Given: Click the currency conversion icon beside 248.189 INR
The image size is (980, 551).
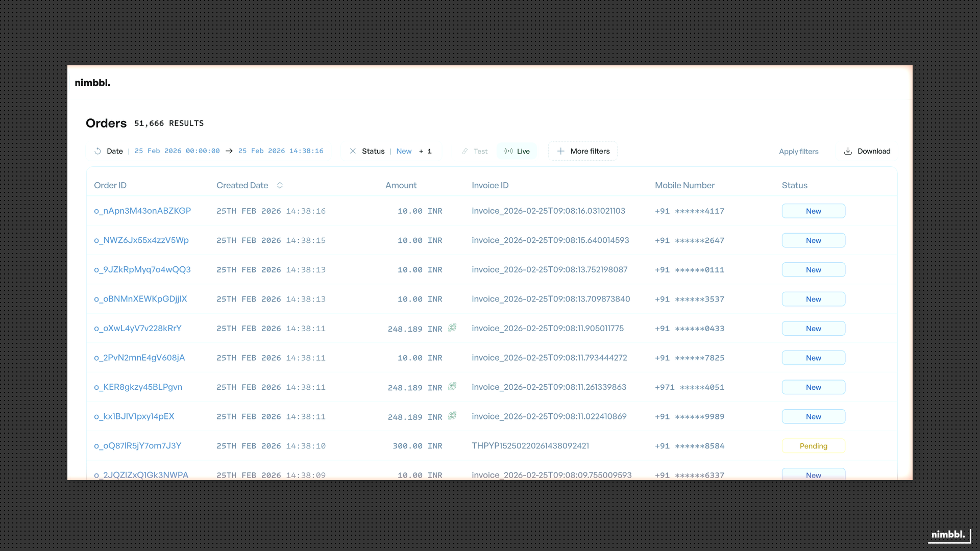Looking at the screenshot, I should [452, 328].
